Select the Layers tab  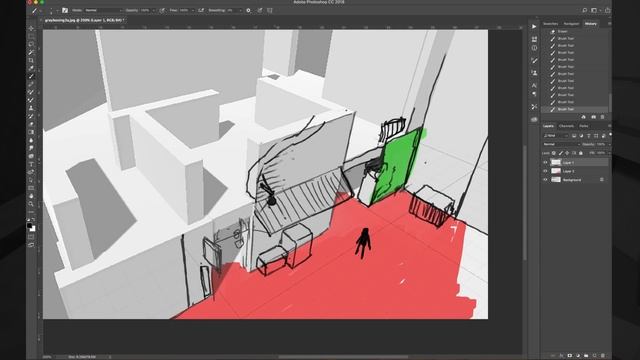(548, 126)
